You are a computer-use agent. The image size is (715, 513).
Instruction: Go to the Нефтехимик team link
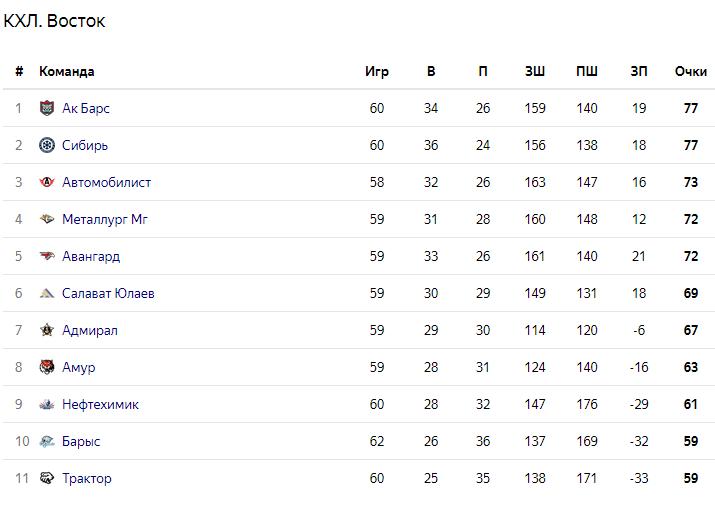[x=100, y=404]
